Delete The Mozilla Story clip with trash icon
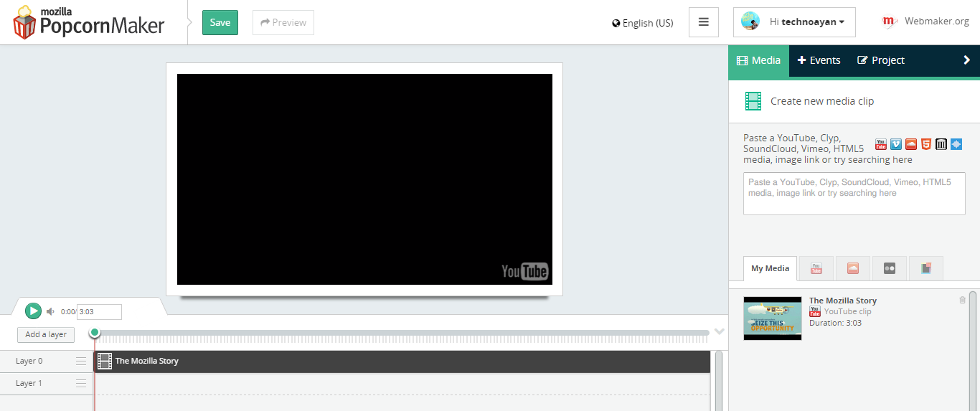 click(x=962, y=300)
